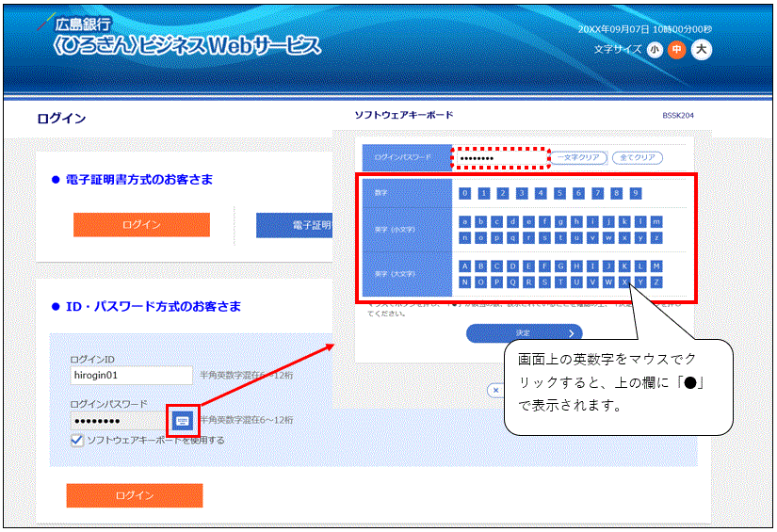Screen dimensions: 777x532
Task: Click the 一文字クリア button
Action: [578, 157]
